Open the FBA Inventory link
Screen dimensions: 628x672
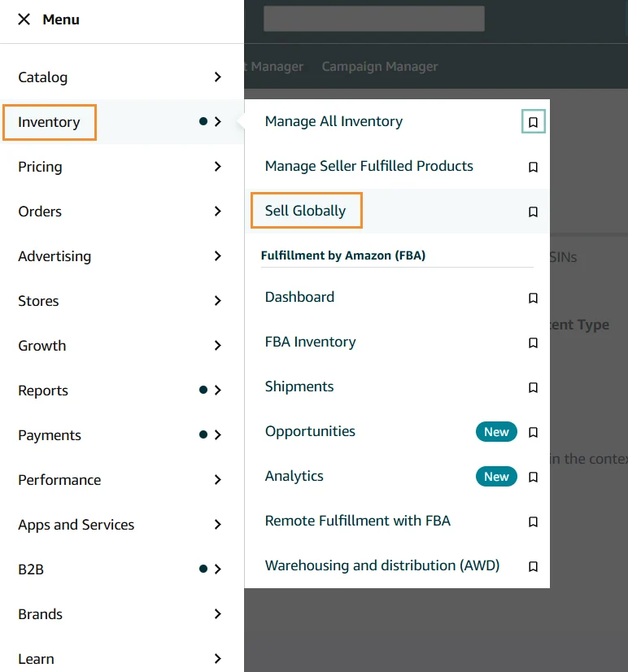click(x=311, y=342)
